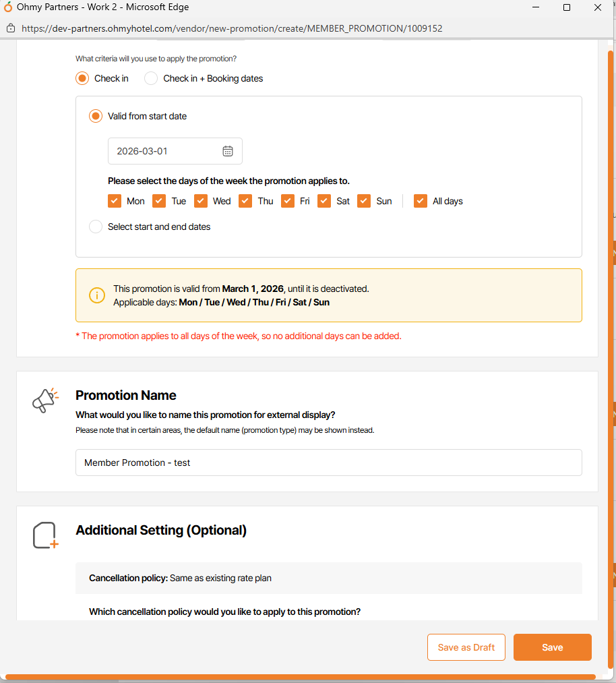Uncheck the Wed checkbox

201,201
